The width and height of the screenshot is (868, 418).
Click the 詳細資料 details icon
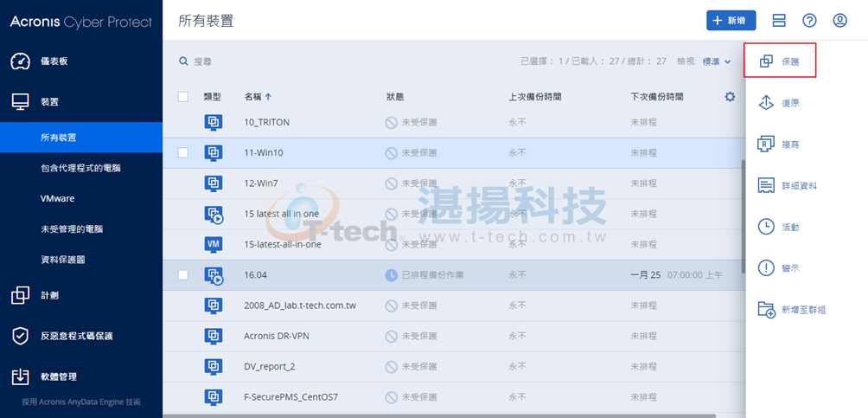pyautogui.click(x=766, y=186)
